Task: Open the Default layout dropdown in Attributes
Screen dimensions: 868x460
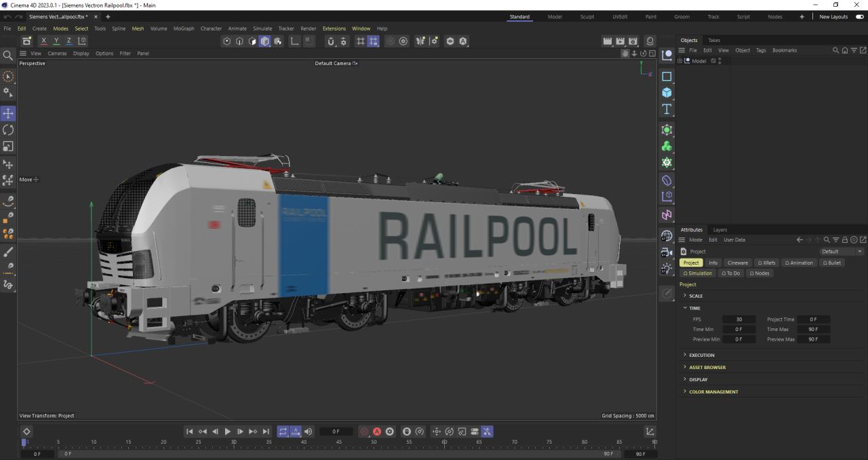Action: [x=842, y=252]
